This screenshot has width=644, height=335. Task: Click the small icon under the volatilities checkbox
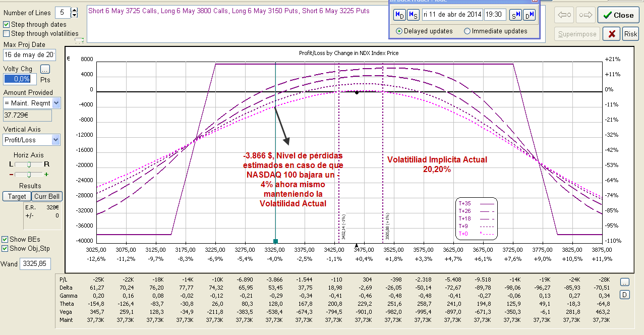[x=79, y=40]
